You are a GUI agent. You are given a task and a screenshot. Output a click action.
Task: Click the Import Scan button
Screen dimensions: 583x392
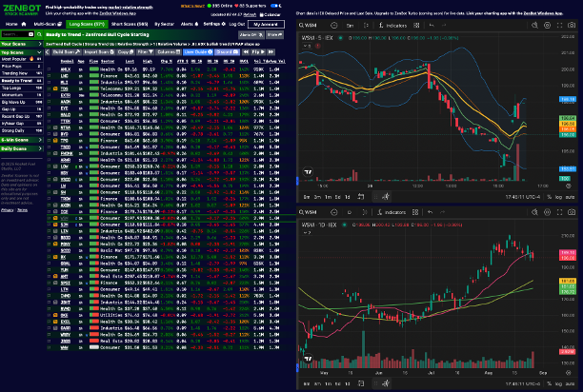pyautogui.click(x=99, y=52)
